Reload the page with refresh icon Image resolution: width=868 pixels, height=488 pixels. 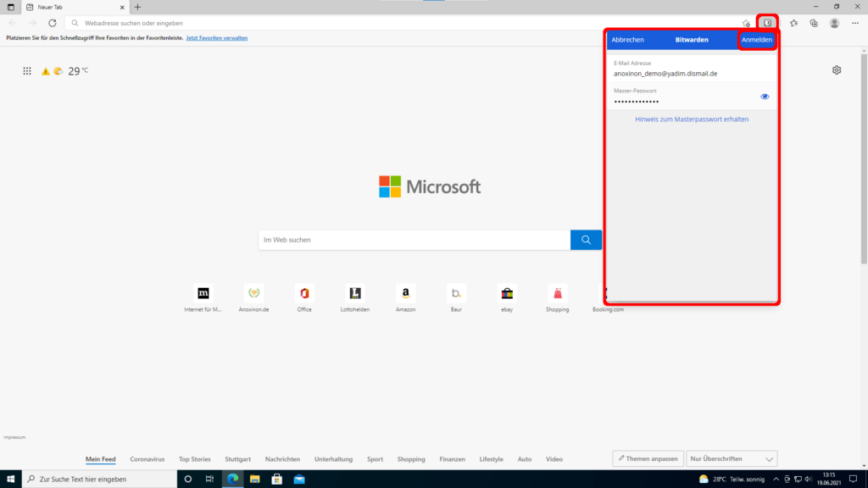(x=52, y=23)
